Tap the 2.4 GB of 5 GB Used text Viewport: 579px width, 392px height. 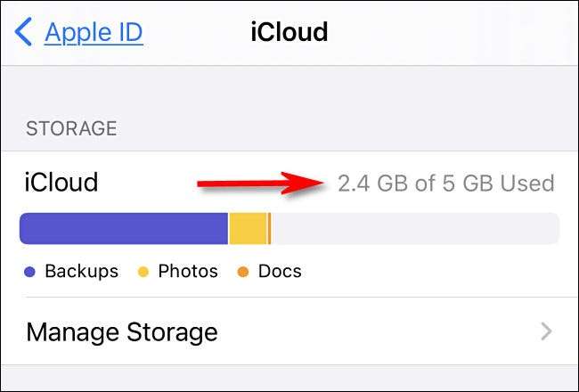click(445, 184)
